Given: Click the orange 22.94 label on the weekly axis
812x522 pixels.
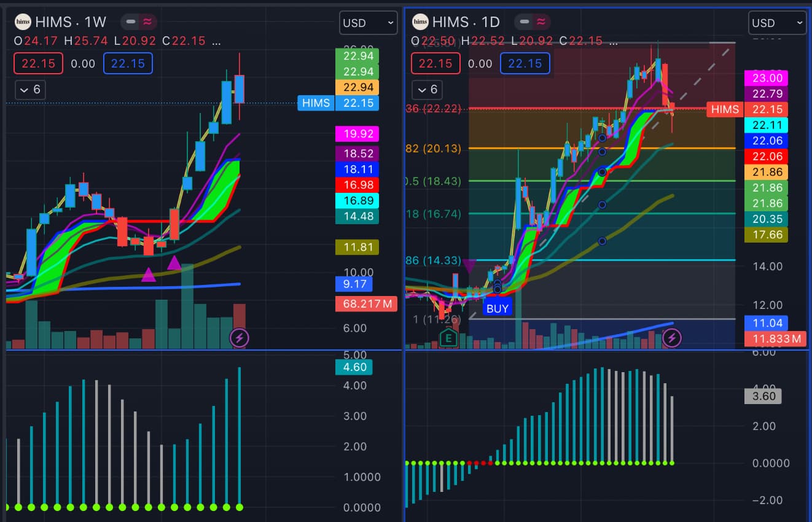Looking at the screenshot, I should pos(357,87).
